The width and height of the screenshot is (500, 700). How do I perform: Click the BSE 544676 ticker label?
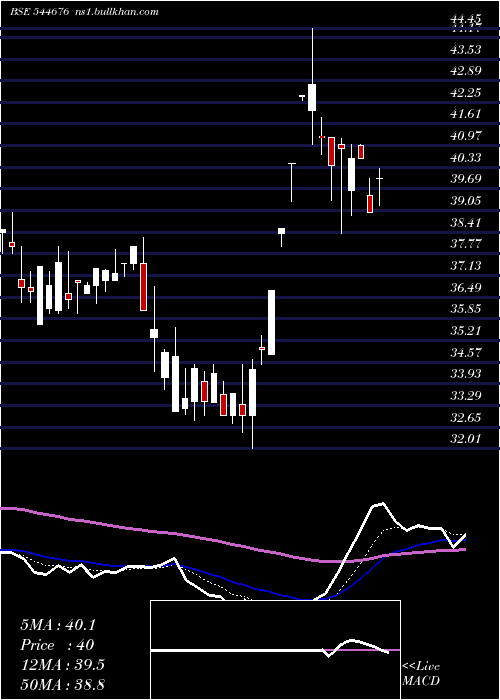point(39,12)
